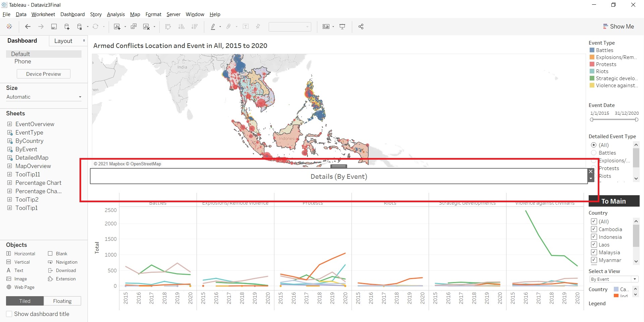This screenshot has height=322, width=644.
Task: Open the Analysis menu
Action: 116,14
